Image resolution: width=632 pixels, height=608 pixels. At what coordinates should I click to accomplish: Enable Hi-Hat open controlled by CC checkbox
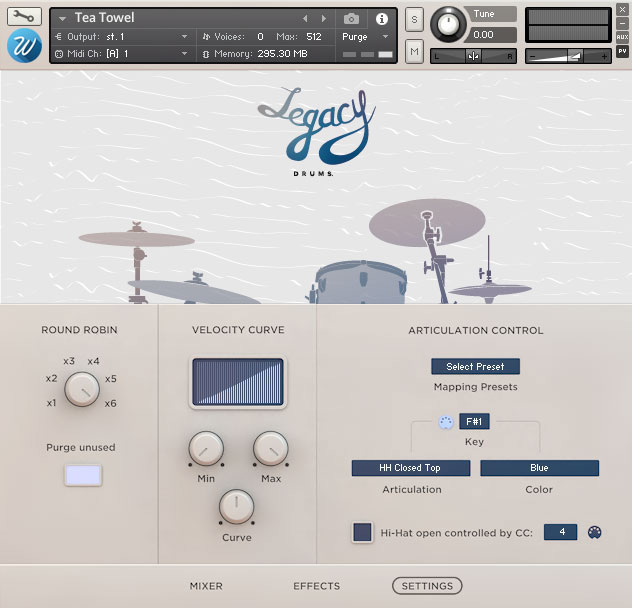pyautogui.click(x=362, y=532)
